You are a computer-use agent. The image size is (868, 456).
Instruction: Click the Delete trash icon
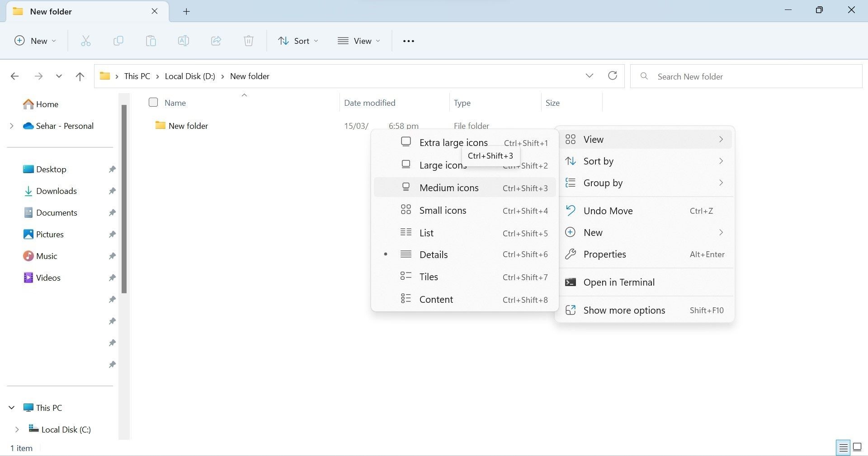click(248, 41)
